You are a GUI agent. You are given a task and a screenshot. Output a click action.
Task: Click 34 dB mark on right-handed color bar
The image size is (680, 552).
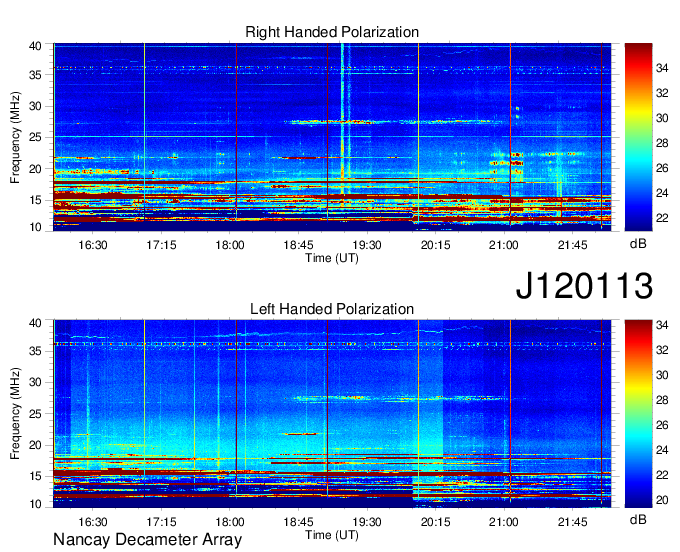pyautogui.click(x=662, y=68)
